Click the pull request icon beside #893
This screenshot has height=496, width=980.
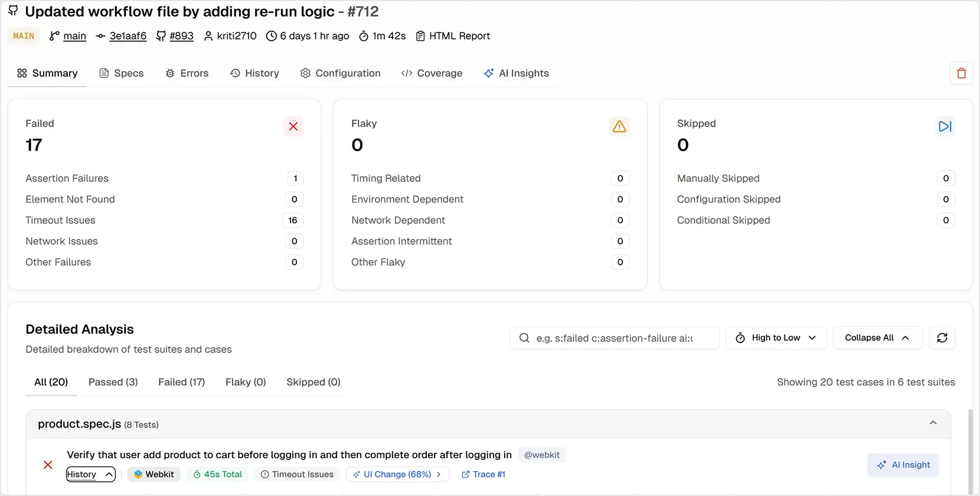(161, 36)
